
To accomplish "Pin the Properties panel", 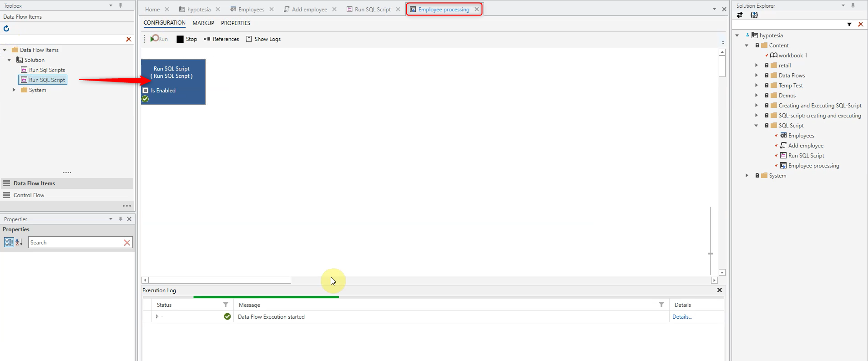I will (121, 219).
